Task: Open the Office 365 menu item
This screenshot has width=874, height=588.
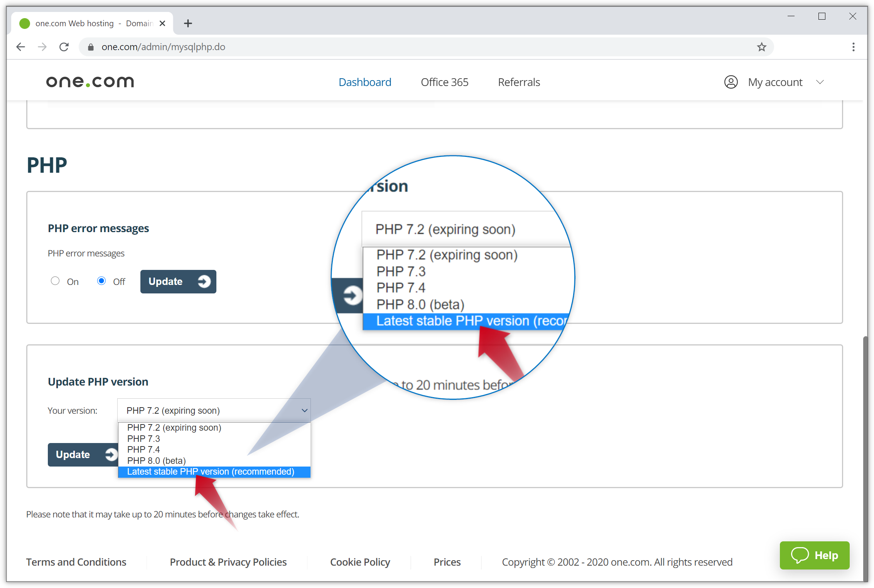Action: pos(444,82)
